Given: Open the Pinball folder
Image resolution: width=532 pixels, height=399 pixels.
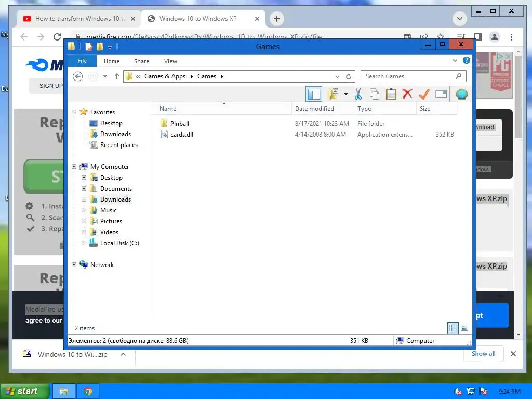Looking at the screenshot, I should (179, 124).
